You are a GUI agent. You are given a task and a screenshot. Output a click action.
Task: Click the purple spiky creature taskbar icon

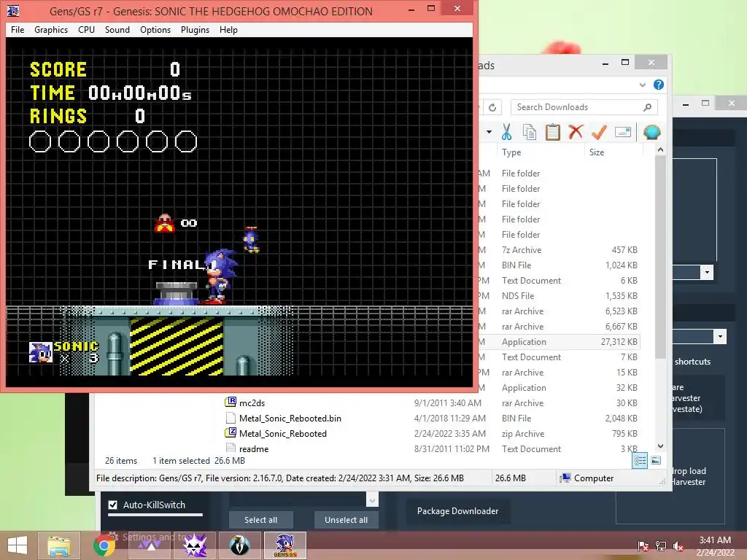pyautogui.click(x=195, y=545)
